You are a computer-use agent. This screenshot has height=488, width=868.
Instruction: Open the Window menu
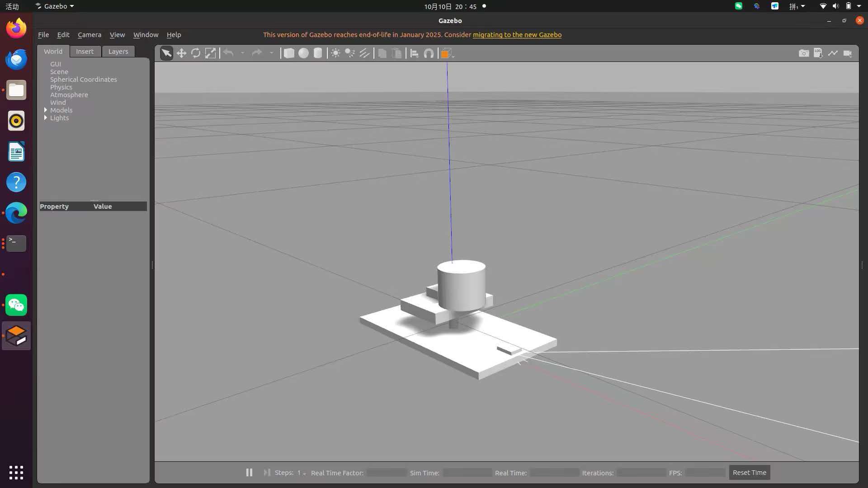pos(146,35)
